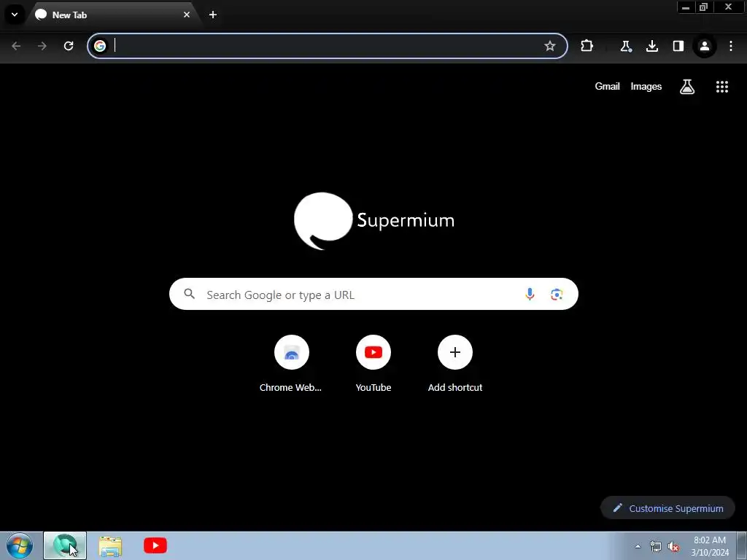Screen dimensions: 747x560
Task: Open the Extensions puzzle icon
Action: [587, 46]
